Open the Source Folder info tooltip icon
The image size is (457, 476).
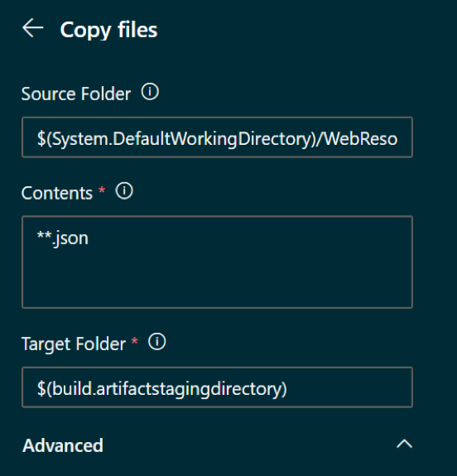[x=150, y=92]
